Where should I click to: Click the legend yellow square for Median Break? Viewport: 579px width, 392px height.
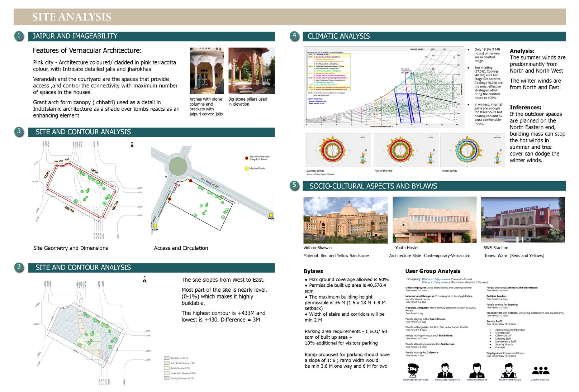[246, 168]
